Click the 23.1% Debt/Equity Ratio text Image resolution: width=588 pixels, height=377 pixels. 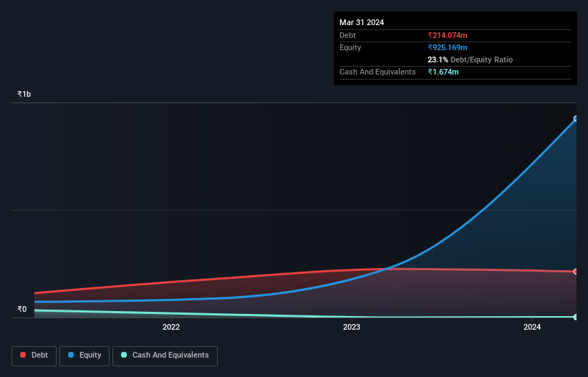click(470, 59)
